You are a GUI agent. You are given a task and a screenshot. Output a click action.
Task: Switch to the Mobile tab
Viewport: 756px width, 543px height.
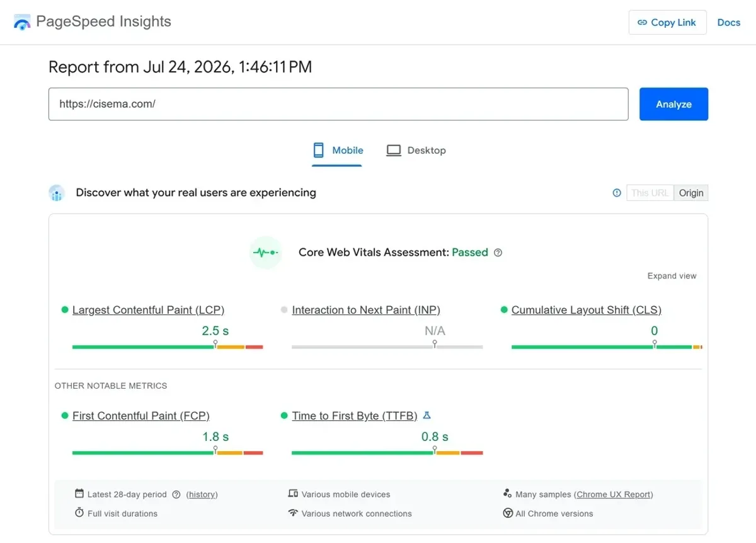(x=337, y=151)
